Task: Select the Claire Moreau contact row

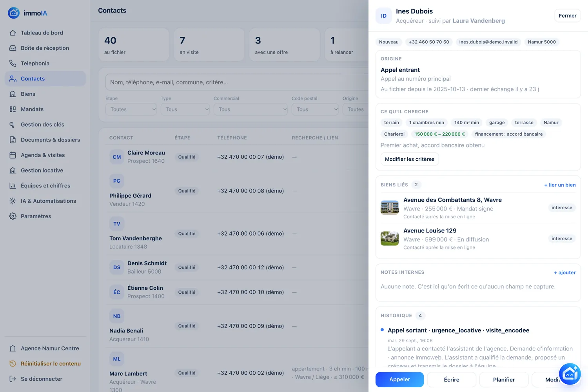Action: tap(237, 157)
